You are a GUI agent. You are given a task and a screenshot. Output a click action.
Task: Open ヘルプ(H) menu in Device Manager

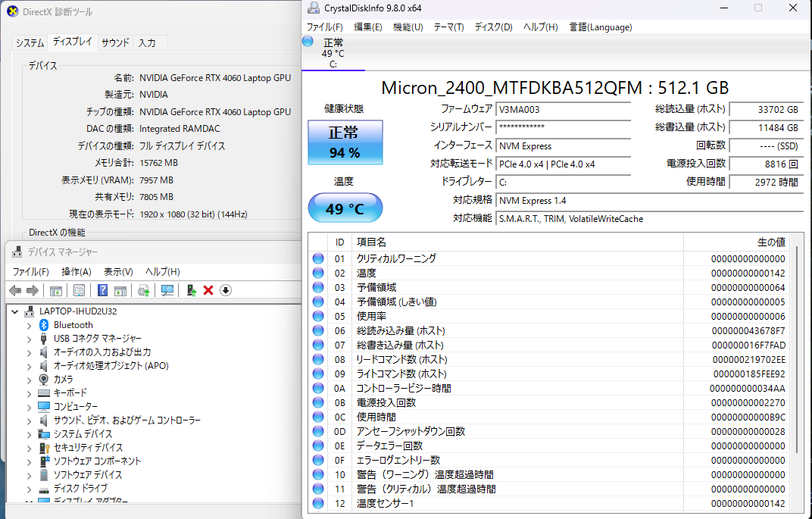tap(163, 271)
